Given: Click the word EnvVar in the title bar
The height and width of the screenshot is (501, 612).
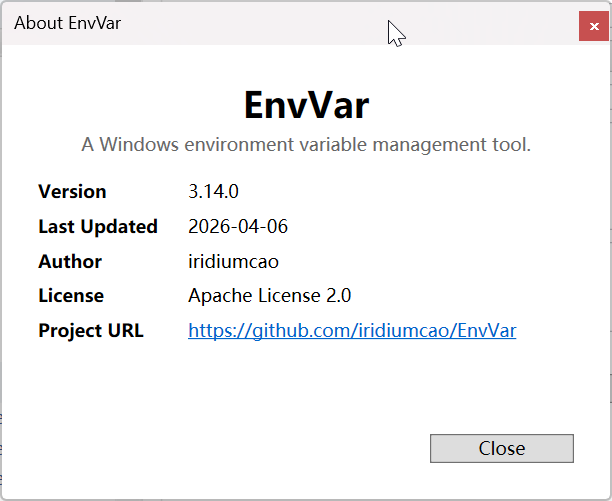Looking at the screenshot, I should coord(94,22).
